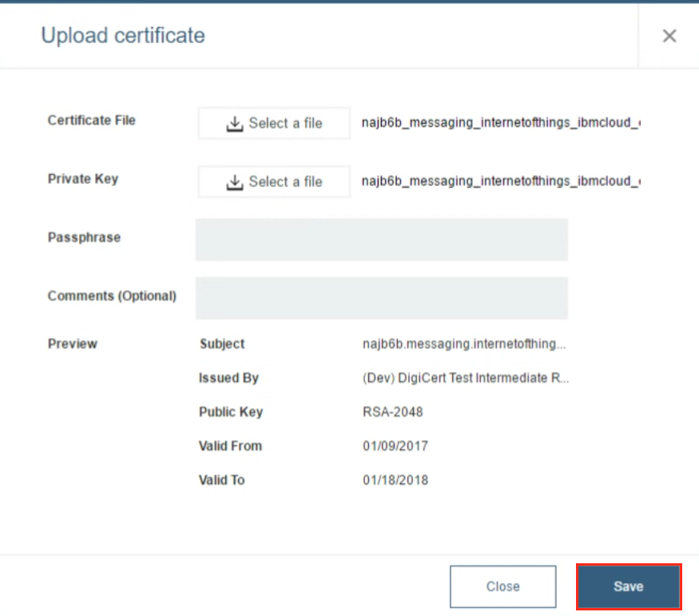Click the Preview section label
The image size is (699, 616).
pos(73,344)
